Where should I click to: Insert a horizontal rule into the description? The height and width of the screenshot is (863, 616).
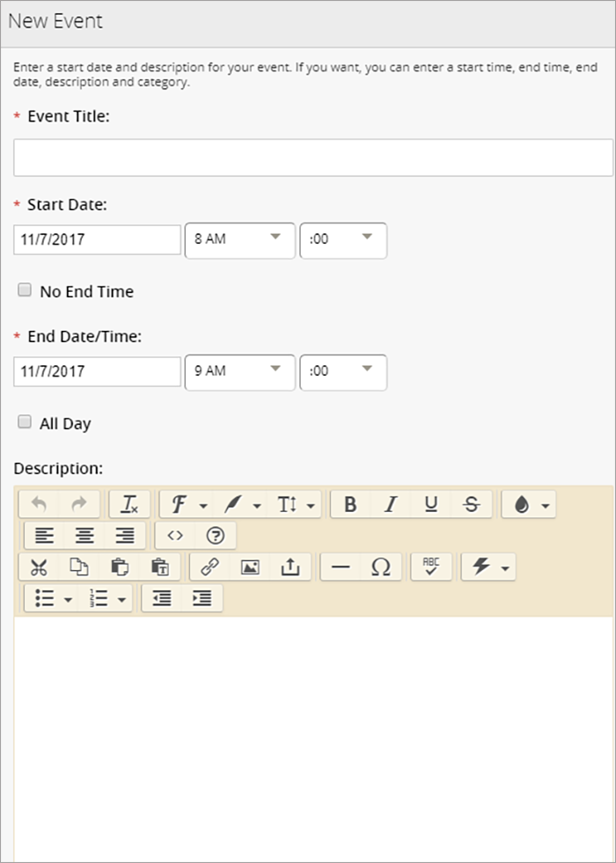point(340,567)
